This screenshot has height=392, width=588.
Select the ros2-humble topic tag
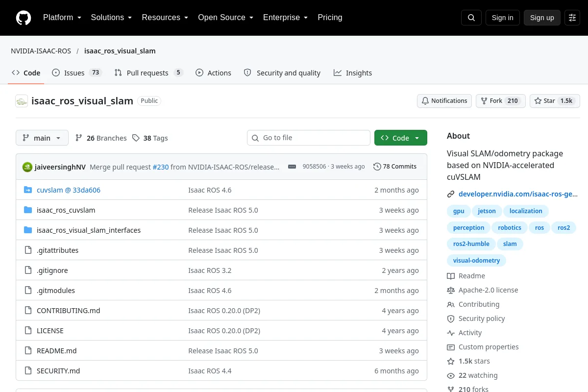471,244
